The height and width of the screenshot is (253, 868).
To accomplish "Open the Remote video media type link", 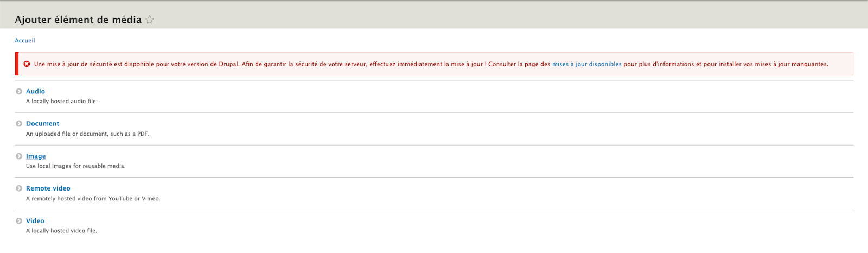I will tap(48, 188).
